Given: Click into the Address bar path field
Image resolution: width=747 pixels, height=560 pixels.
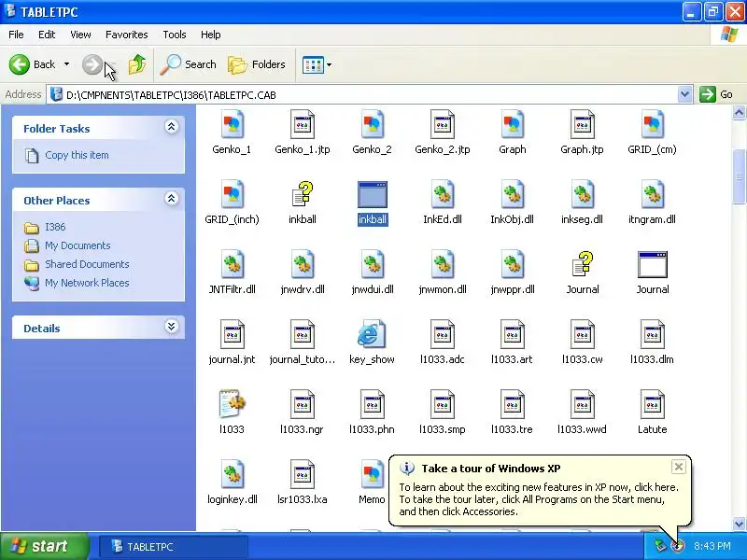Looking at the screenshot, I should pyautogui.click(x=362, y=95).
